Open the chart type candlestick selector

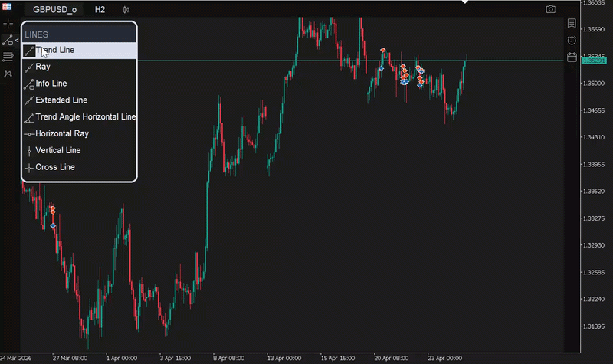(x=126, y=10)
